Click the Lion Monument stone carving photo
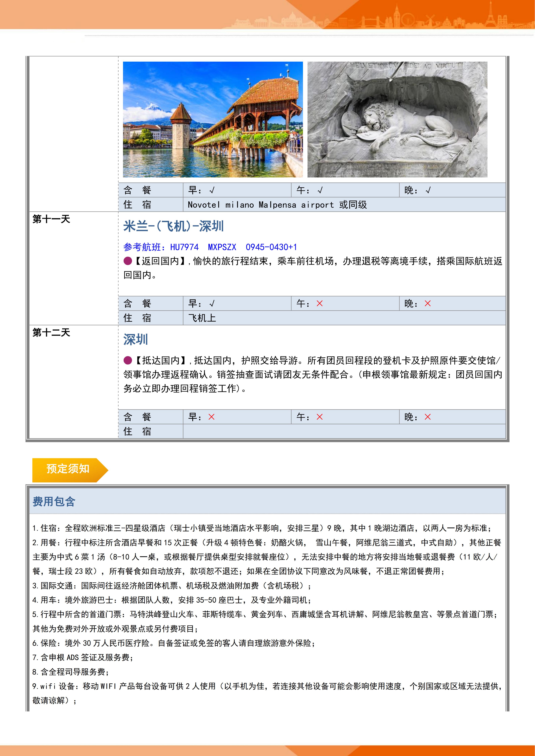This screenshot has width=535, height=756. (397, 119)
